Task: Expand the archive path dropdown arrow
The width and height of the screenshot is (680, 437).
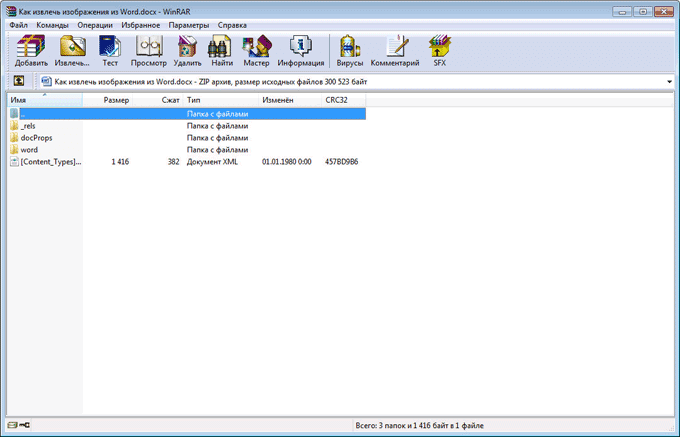Action: point(669,82)
